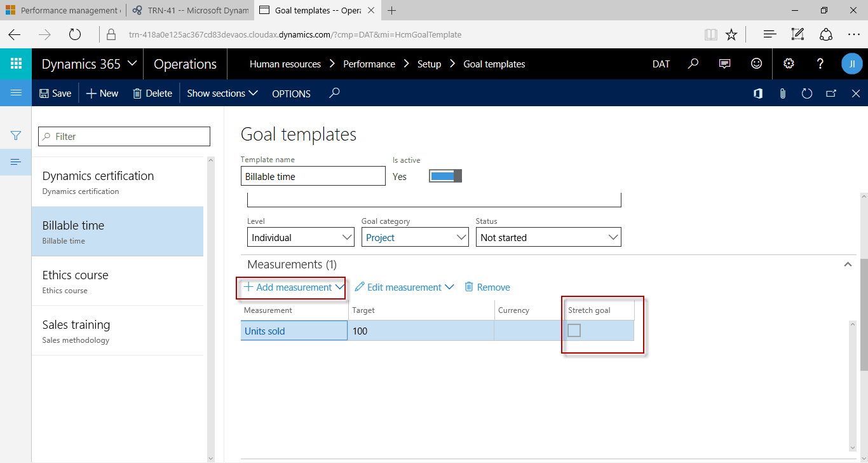Click the New button
Image resolution: width=868 pixels, height=463 pixels.
pyautogui.click(x=102, y=93)
